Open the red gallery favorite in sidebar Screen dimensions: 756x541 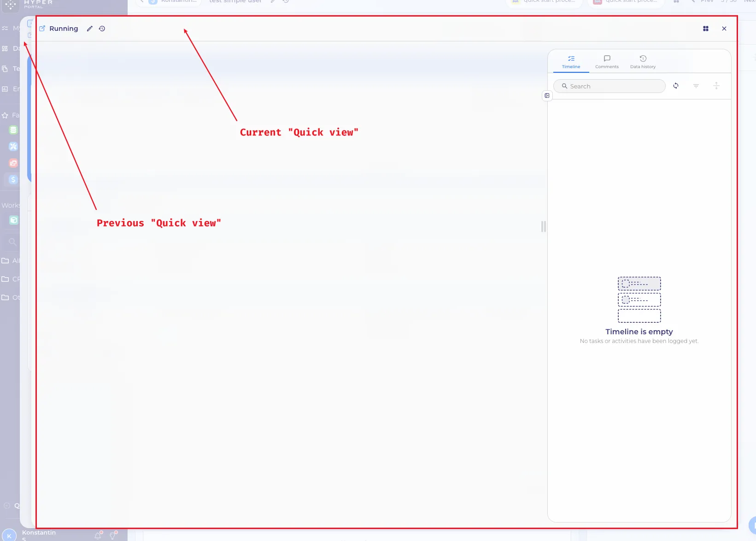coord(13,163)
